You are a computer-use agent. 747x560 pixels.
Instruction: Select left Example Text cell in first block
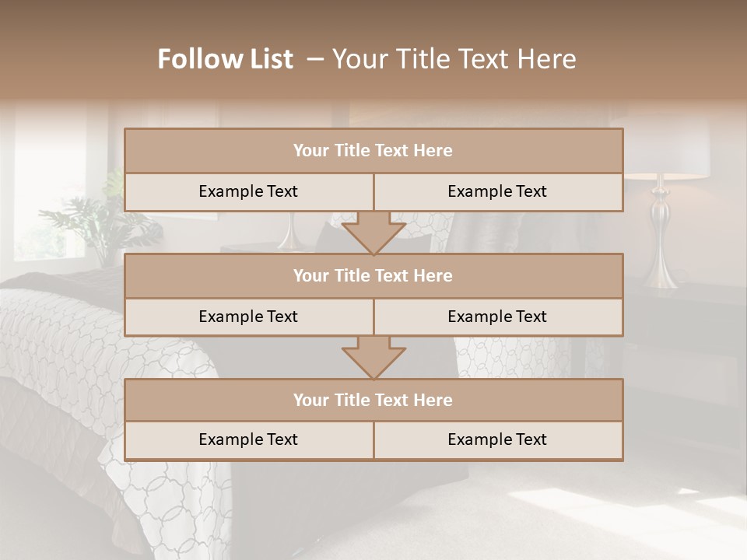click(x=248, y=191)
